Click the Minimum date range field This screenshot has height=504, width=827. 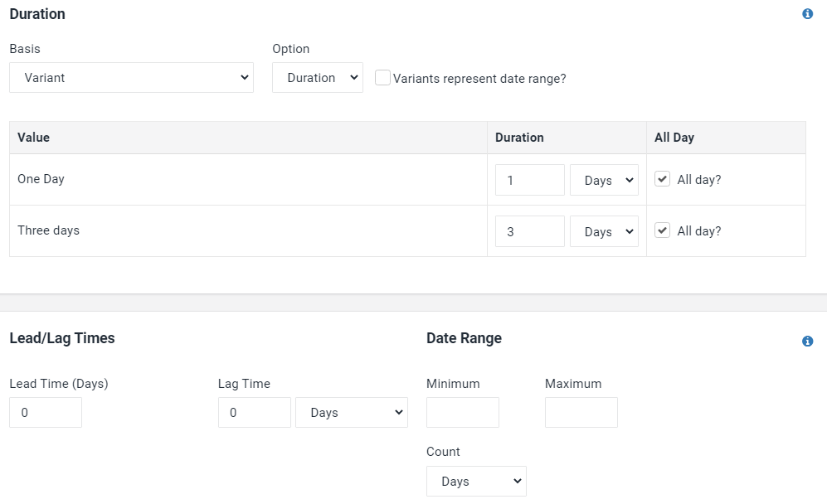463,412
